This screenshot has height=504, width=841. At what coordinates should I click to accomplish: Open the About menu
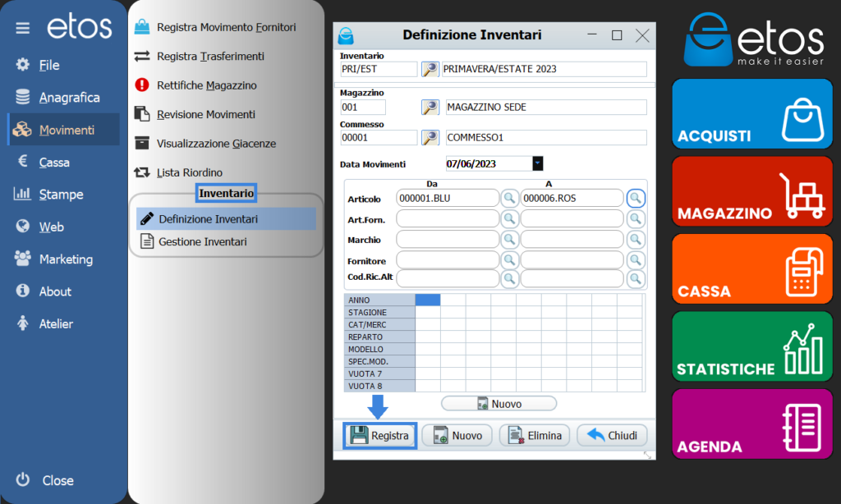click(x=55, y=291)
